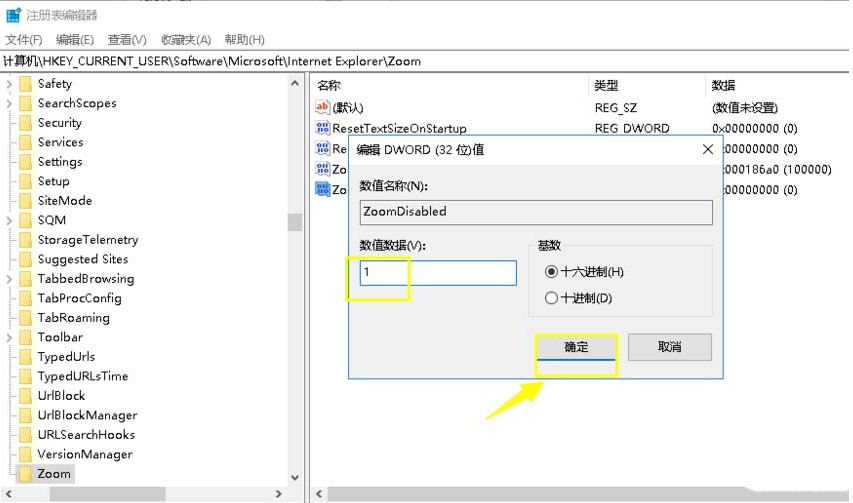Click the Registry Editor app icon in title bar
The height and width of the screenshot is (503, 853).
[x=13, y=15]
